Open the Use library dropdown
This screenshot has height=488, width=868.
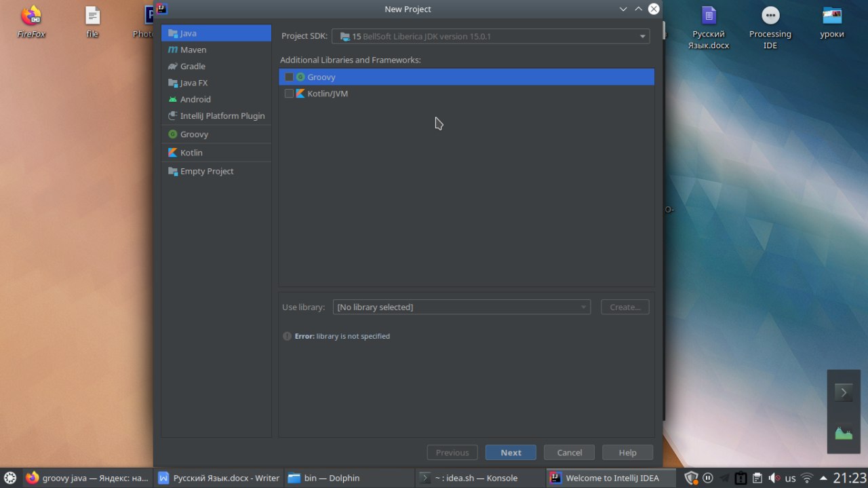click(x=462, y=307)
